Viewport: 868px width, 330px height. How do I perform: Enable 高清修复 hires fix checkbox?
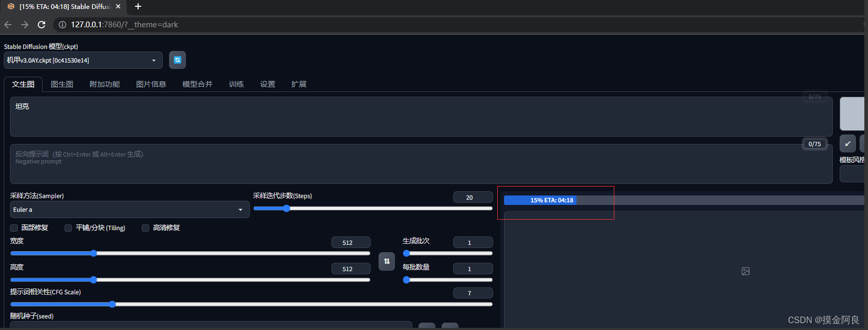(145, 228)
